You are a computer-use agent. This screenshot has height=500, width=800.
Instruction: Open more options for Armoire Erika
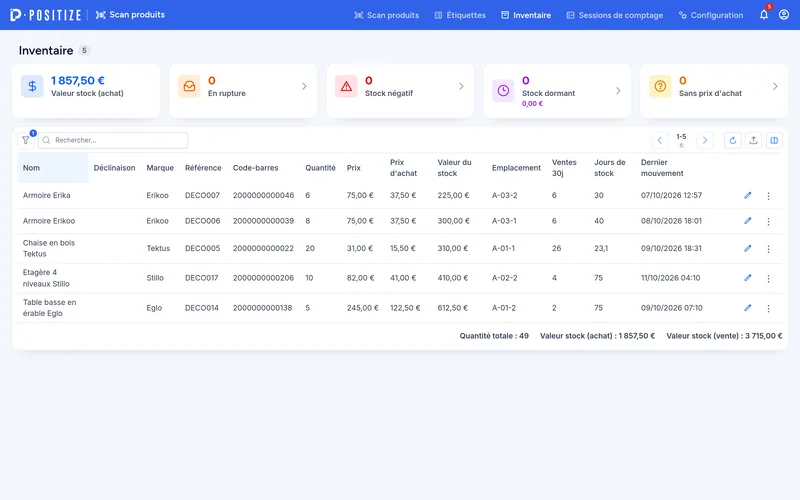(x=768, y=196)
